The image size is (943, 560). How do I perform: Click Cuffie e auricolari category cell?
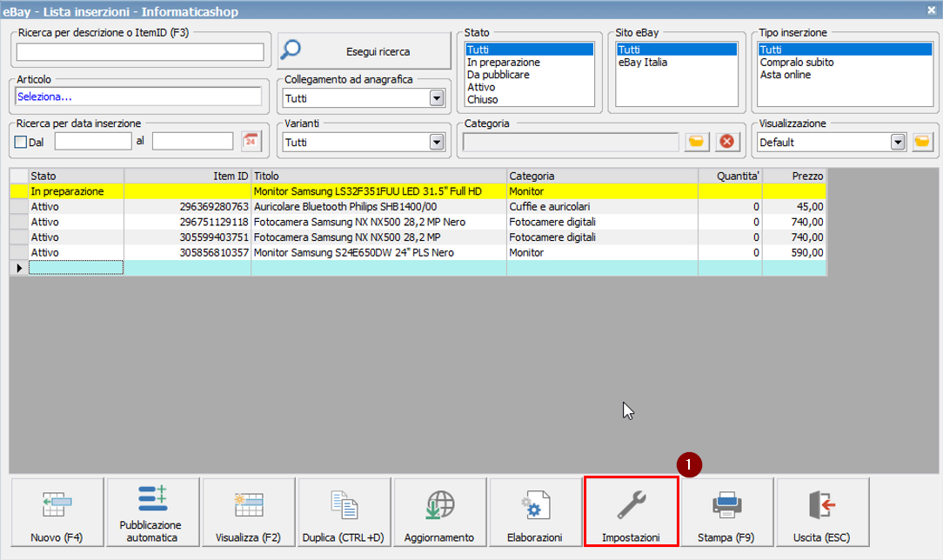603,207
